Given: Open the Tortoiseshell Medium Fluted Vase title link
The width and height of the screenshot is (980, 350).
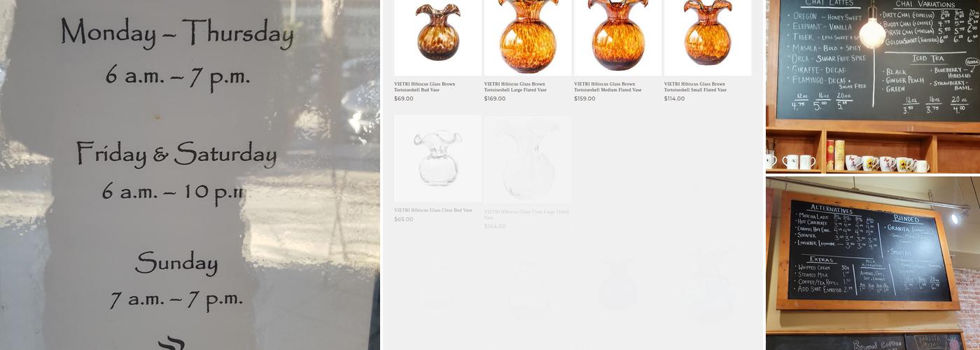Looking at the screenshot, I should point(608,87).
